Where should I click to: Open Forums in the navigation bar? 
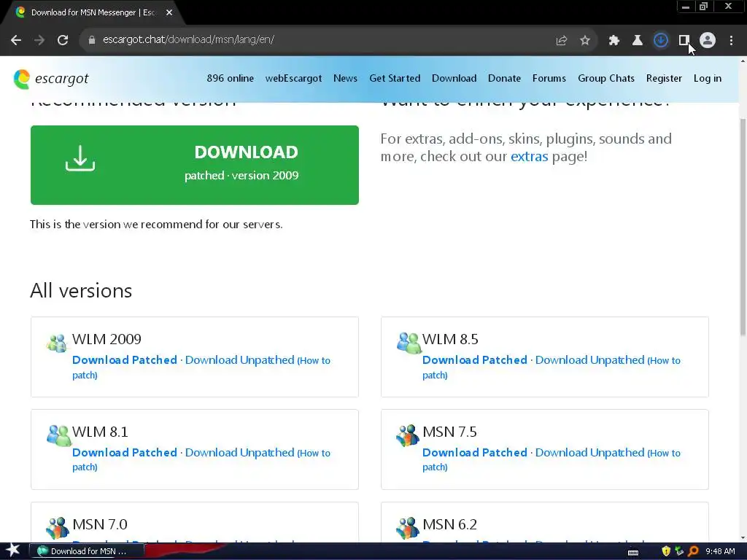pos(549,79)
